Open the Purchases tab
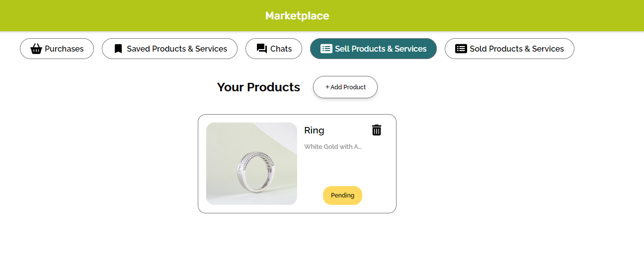The height and width of the screenshot is (258, 644). tap(64, 49)
